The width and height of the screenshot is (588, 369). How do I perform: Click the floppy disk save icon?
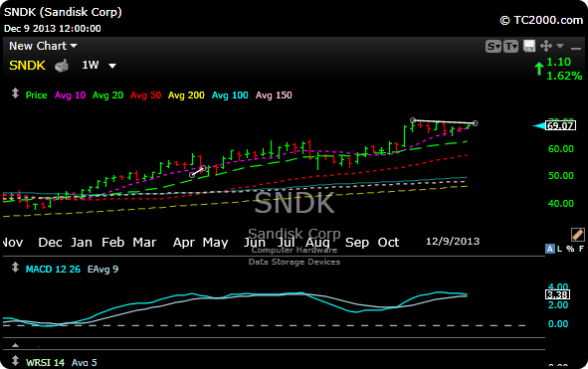[529, 46]
